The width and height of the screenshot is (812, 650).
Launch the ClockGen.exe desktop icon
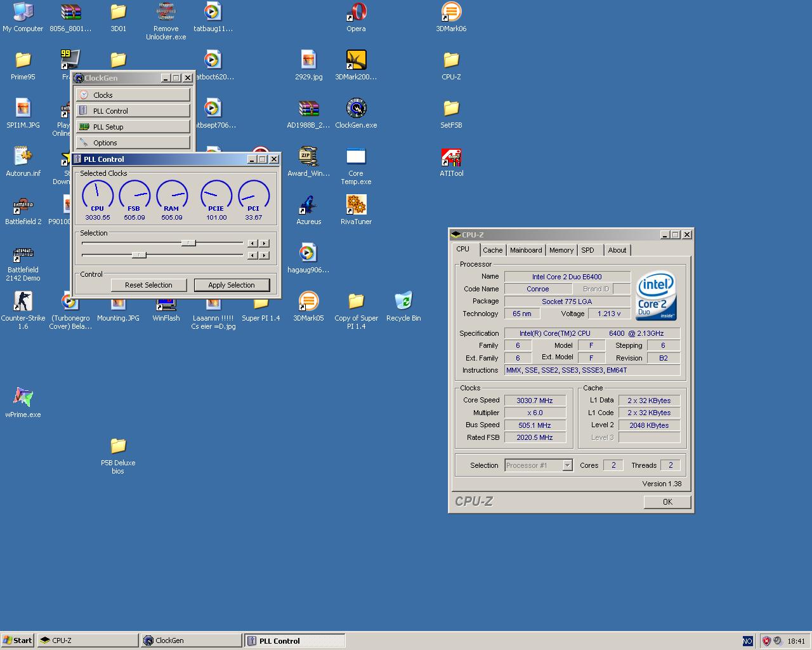tap(356, 114)
